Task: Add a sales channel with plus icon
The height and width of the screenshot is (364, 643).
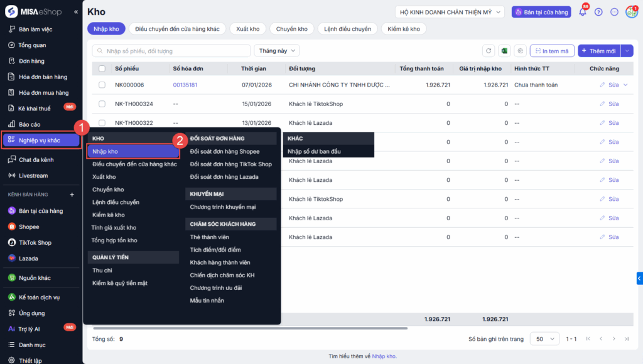Action: tap(72, 195)
